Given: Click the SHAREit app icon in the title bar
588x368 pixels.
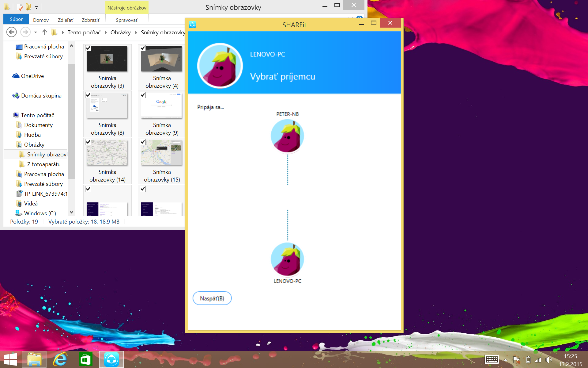Looking at the screenshot, I should [x=192, y=25].
